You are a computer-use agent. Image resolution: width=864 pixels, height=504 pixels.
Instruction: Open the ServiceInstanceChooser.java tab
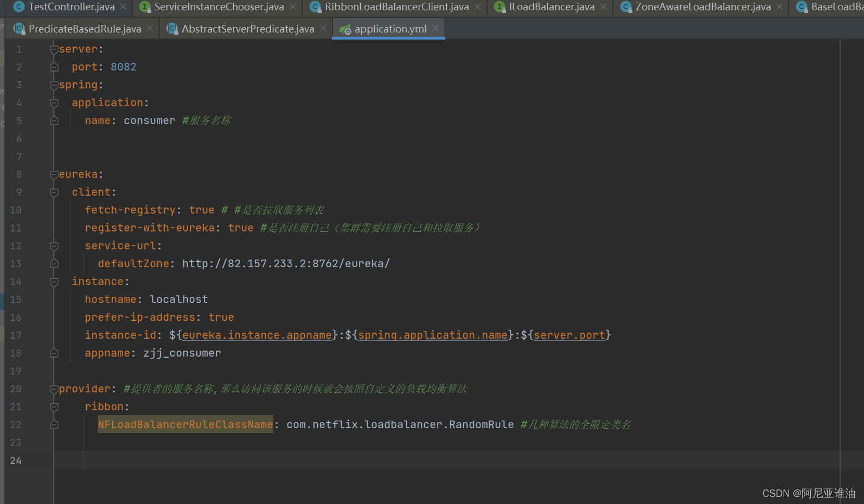click(x=219, y=7)
